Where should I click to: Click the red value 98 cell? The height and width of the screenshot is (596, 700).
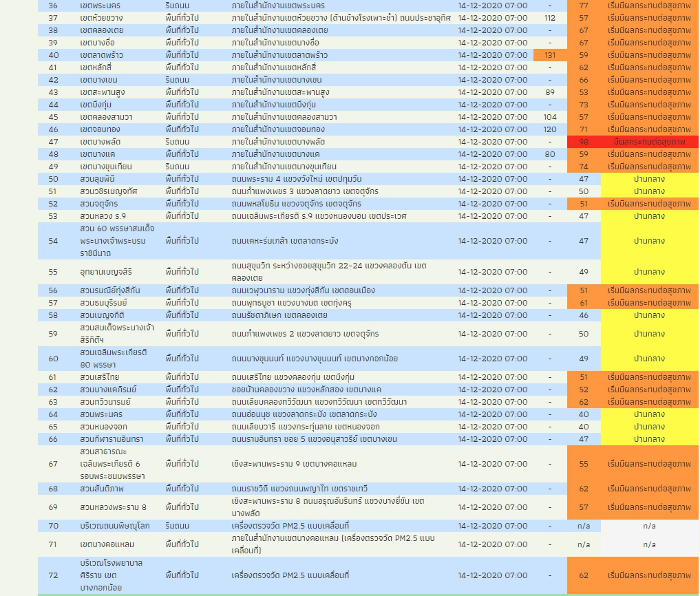584,142
